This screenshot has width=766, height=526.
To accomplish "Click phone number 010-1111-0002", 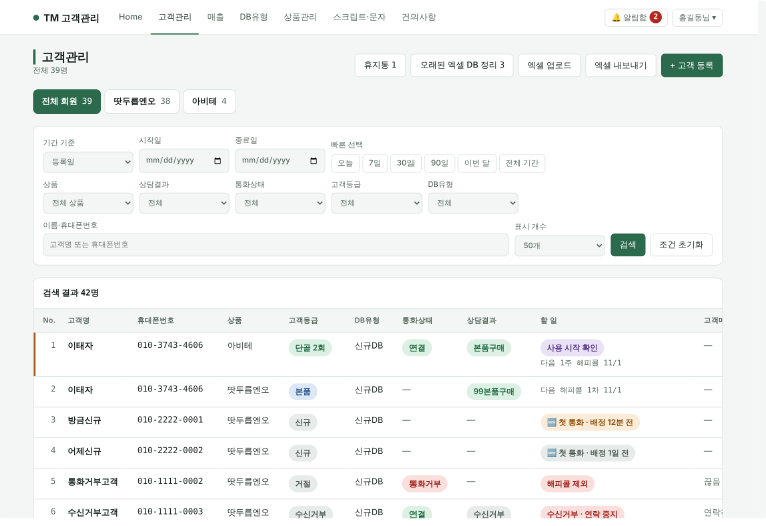I will [x=170, y=481].
